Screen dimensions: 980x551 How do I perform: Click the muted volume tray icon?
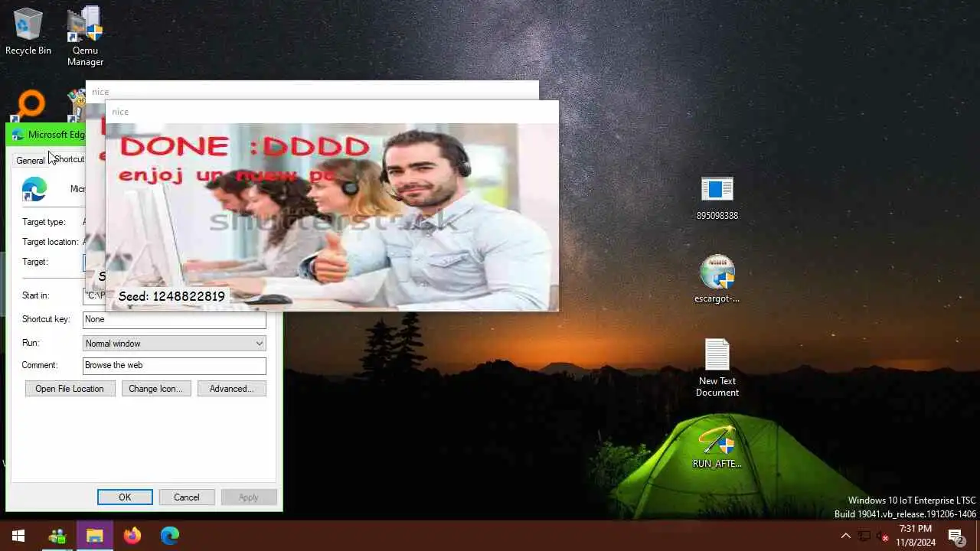coord(883,536)
